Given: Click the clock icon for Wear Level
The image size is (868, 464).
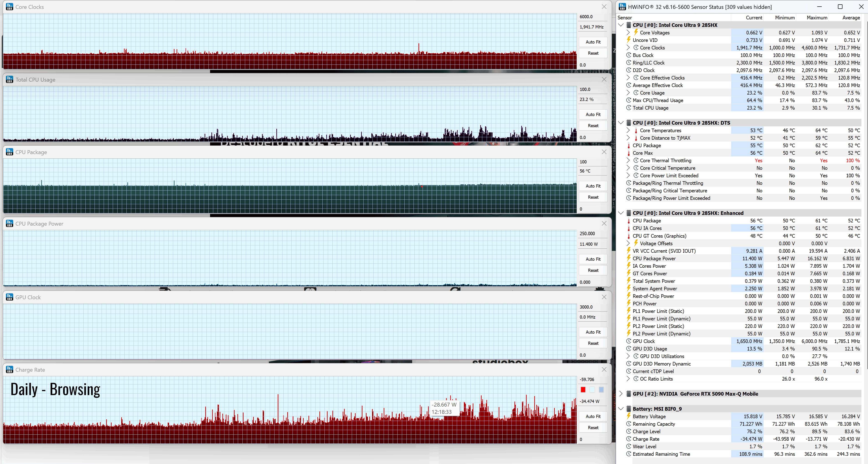Looking at the screenshot, I should pyautogui.click(x=628, y=446).
